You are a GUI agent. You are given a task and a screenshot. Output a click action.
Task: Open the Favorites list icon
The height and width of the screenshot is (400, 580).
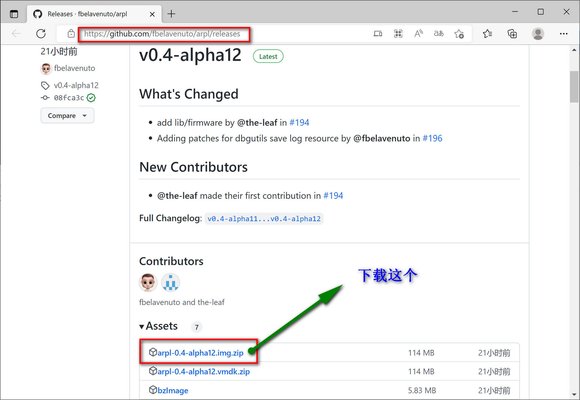tap(487, 34)
